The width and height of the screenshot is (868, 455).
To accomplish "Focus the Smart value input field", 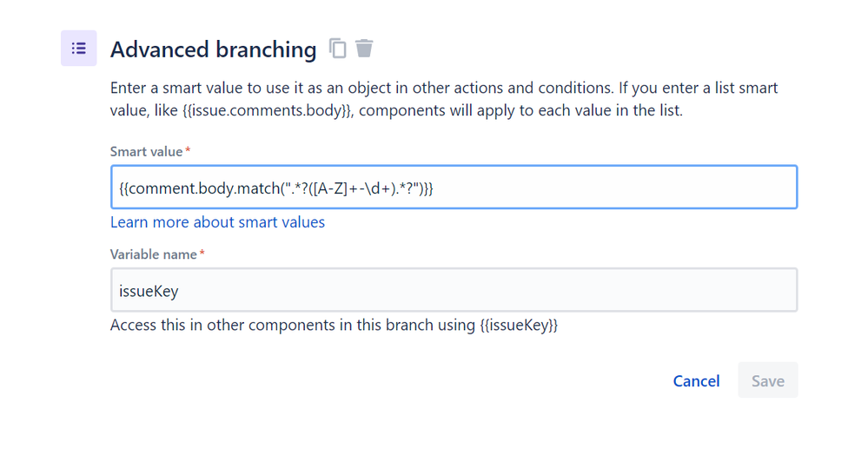I will (454, 187).
